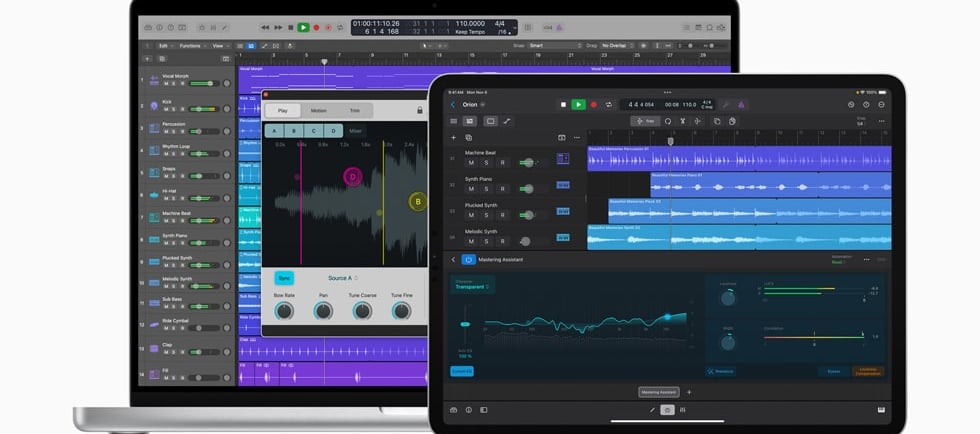Select the Split scissors tool on iPad

(x=682, y=121)
